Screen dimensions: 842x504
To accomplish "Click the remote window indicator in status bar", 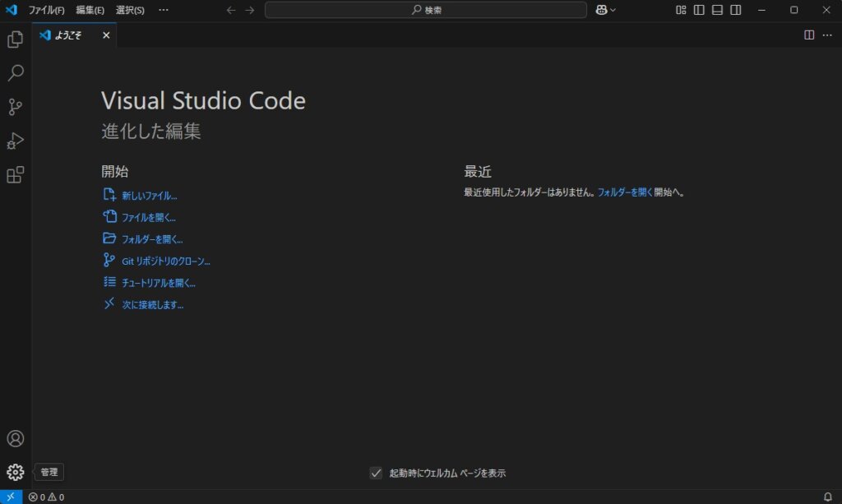I will coord(11,497).
